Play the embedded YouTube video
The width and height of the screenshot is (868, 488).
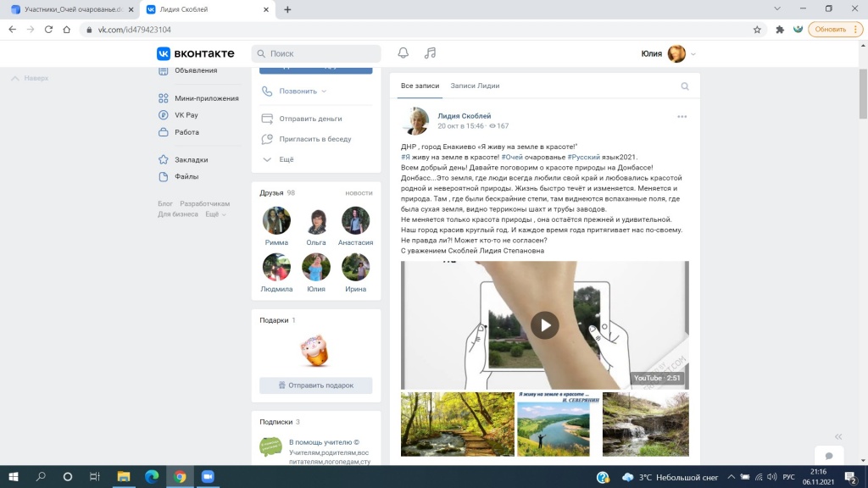(544, 324)
